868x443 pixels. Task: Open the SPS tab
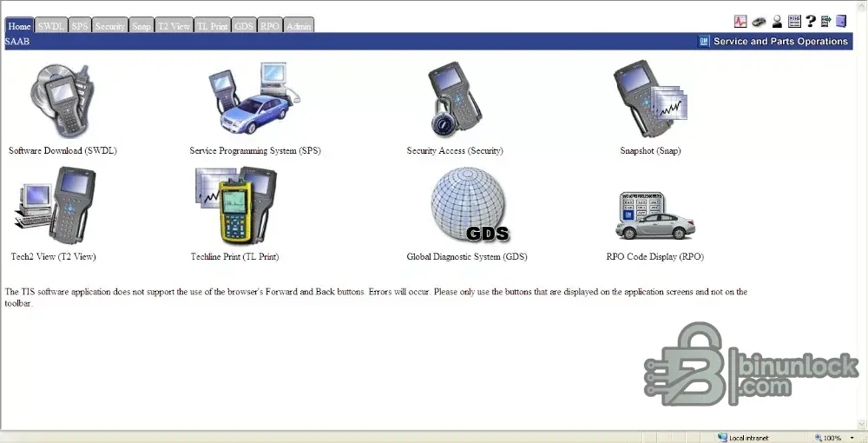pyautogui.click(x=80, y=25)
